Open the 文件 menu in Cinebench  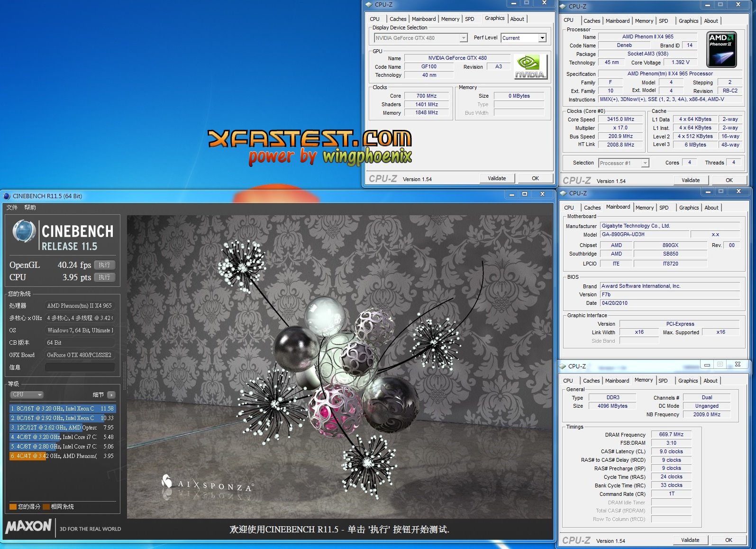click(x=12, y=208)
